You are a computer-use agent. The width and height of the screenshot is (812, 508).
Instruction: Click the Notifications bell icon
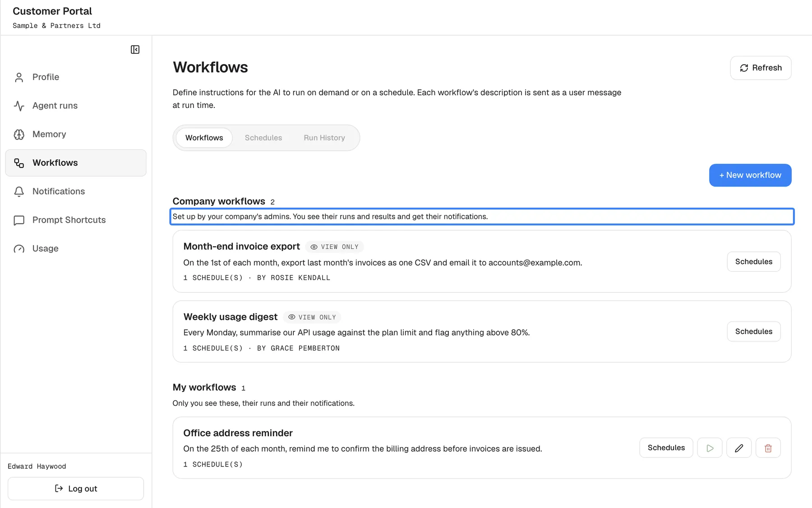19,191
